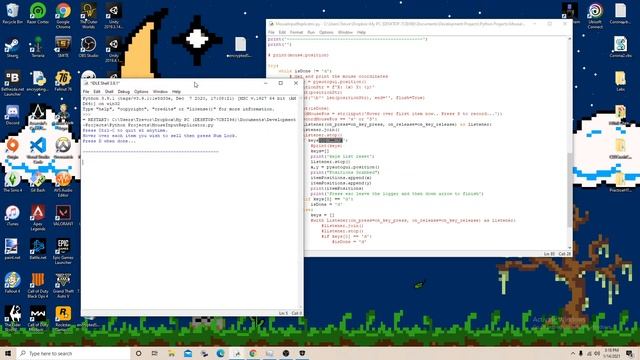
Task: Click the encrypted file icon near the star
Action: 240,47
